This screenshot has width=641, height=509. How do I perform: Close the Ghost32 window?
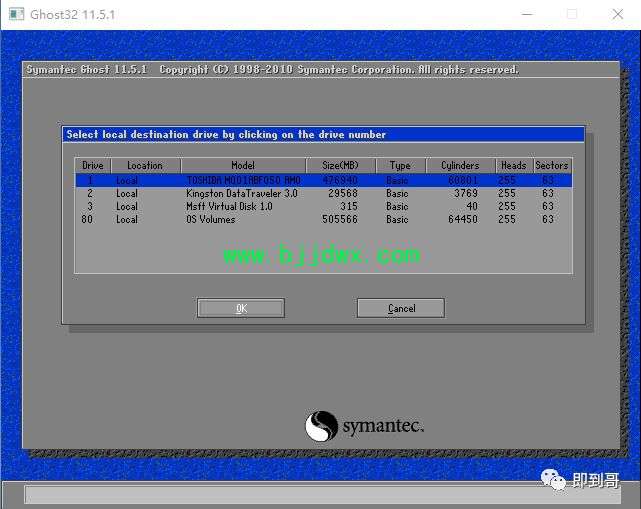pyautogui.click(x=617, y=14)
